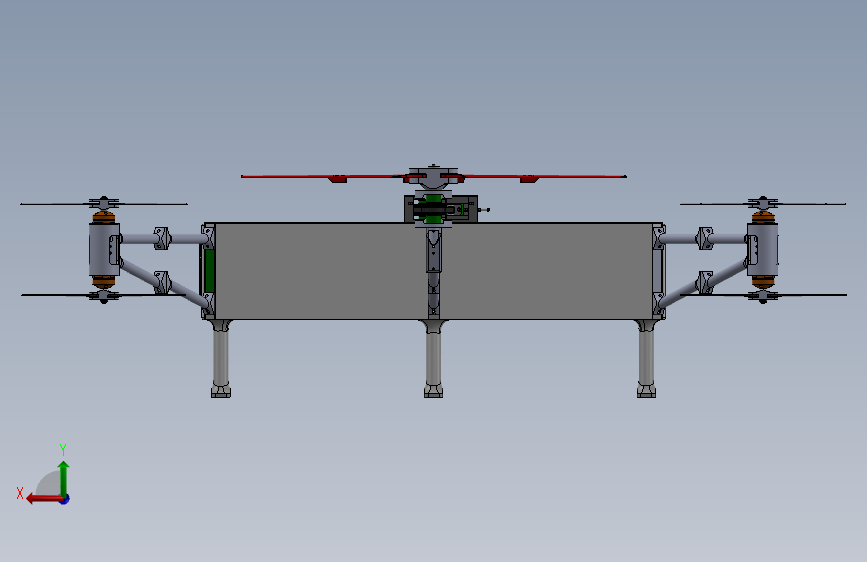Select the green panel on fuselage left end

(x=210, y=271)
